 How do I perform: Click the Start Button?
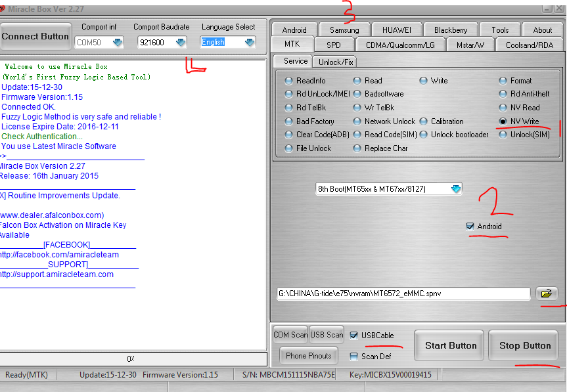click(x=449, y=346)
